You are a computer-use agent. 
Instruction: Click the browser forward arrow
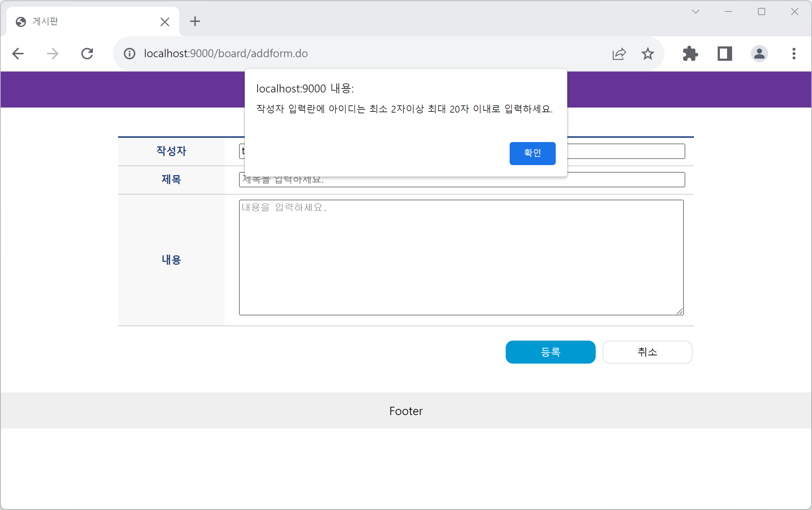coord(53,54)
